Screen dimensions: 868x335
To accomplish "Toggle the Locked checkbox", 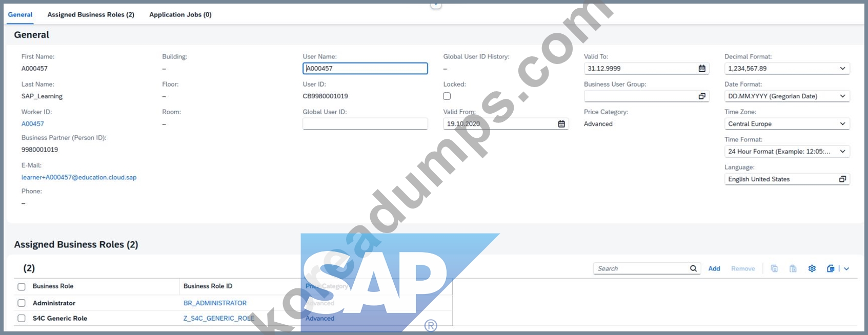I will 447,96.
